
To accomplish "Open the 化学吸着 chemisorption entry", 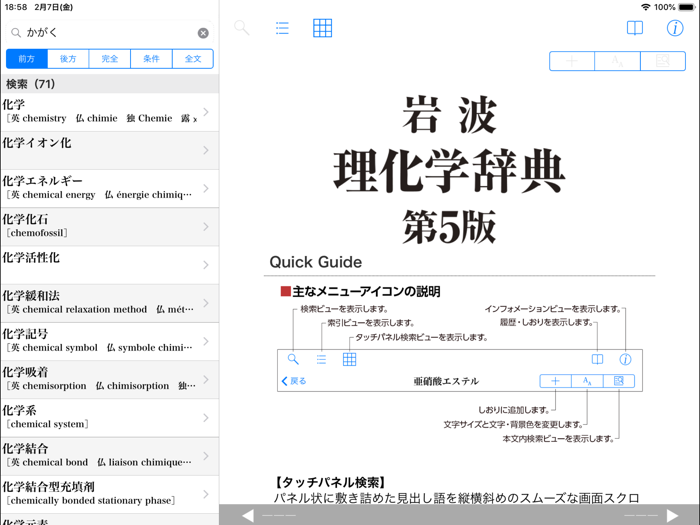I will point(109,379).
